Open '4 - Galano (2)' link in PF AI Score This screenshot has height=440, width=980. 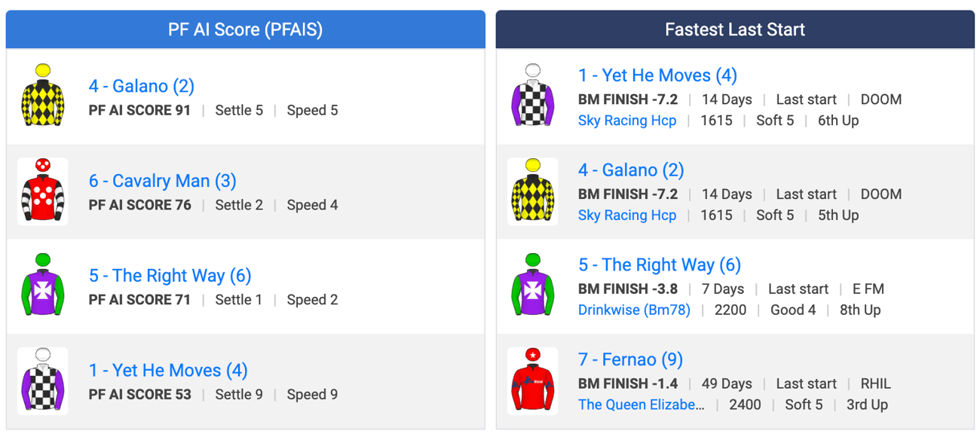[142, 86]
